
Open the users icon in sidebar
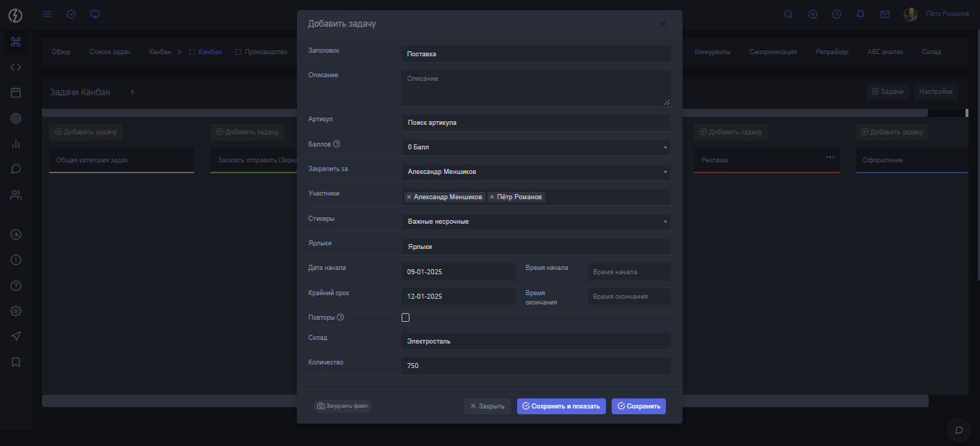pyautogui.click(x=16, y=195)
